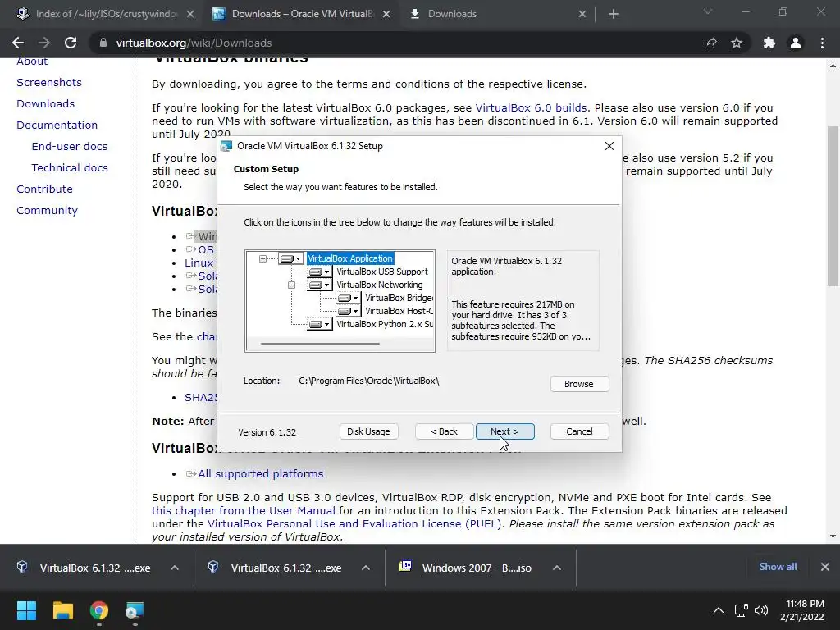Viewport: 840px width, 630px height.
Task: Open File Explorer from taskbar
Action: 62,610
